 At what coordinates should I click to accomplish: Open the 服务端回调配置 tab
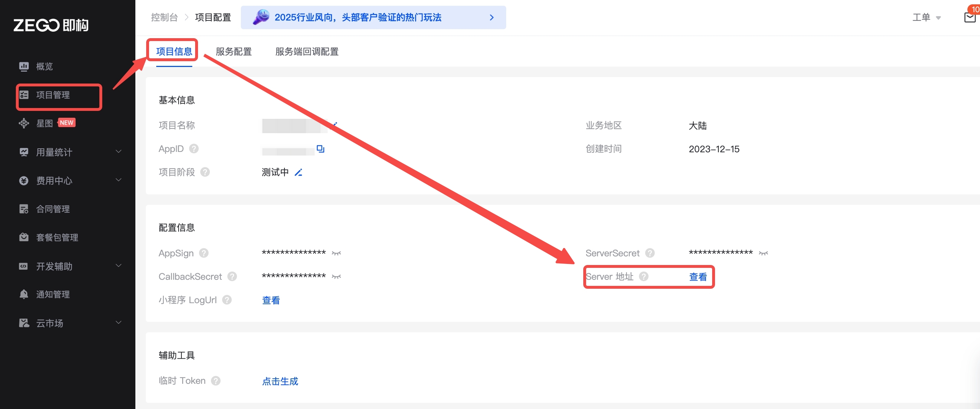pos(307,51)
